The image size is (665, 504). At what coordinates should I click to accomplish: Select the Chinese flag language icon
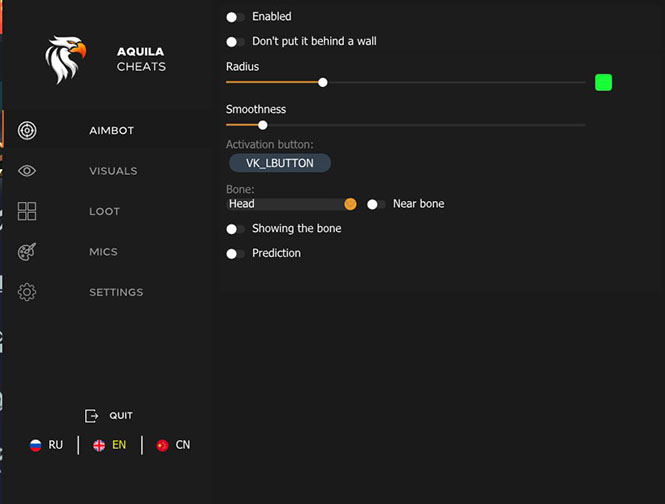click(x=162, y=445)
